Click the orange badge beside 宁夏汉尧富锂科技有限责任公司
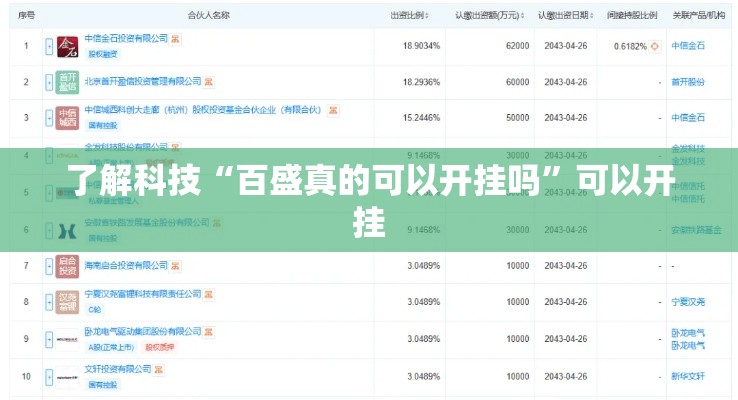 [x=209, y=295]
